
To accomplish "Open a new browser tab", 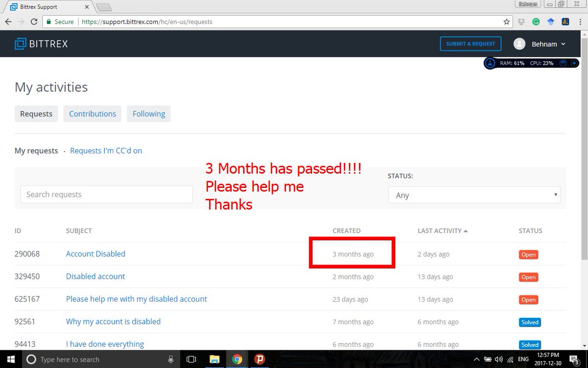I will (103, 7).
